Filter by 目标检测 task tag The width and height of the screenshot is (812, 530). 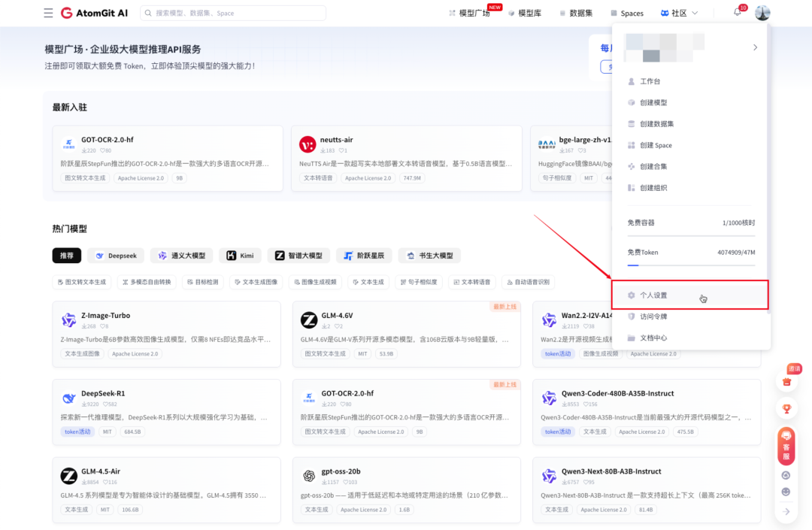point(202,282)
